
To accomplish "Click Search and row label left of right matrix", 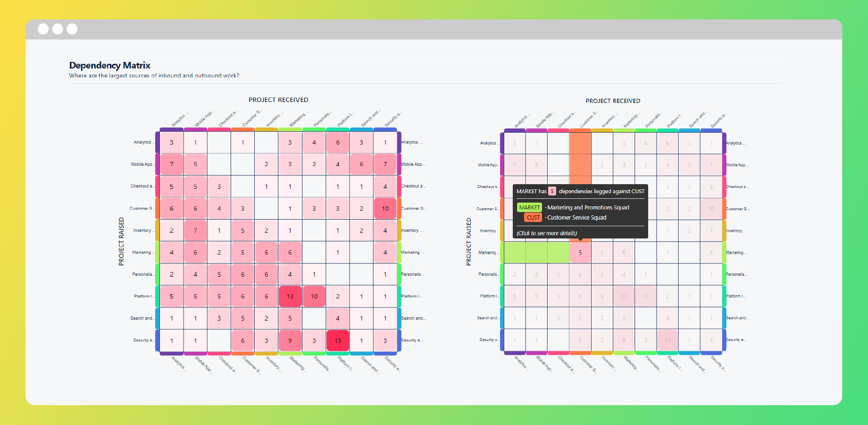I will click(488, 318).
